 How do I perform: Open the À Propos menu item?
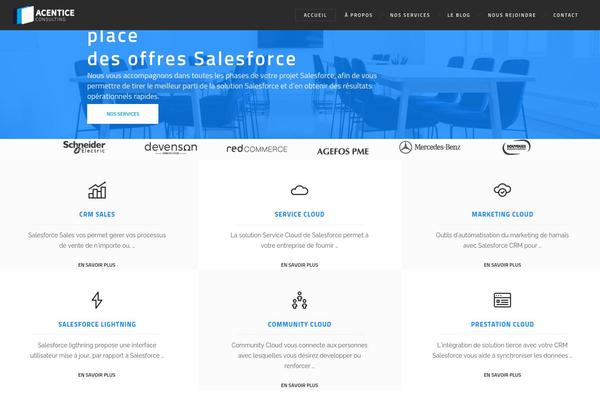click(x=358, y=15)
